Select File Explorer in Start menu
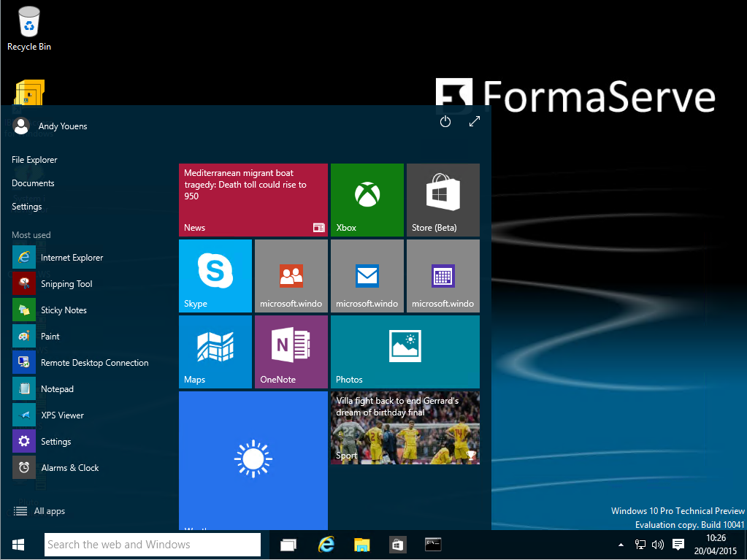 (x=34, y=160)
